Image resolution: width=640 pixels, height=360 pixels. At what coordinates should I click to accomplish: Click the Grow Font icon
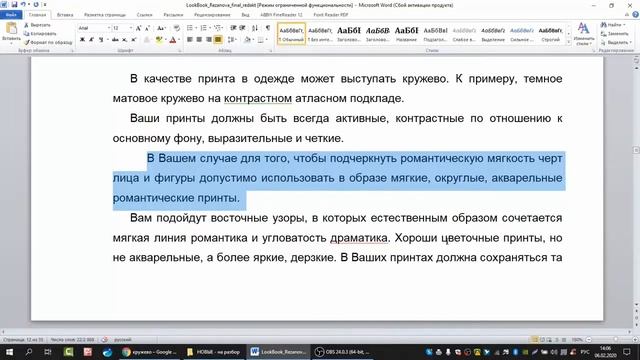[x=138, y=28]
